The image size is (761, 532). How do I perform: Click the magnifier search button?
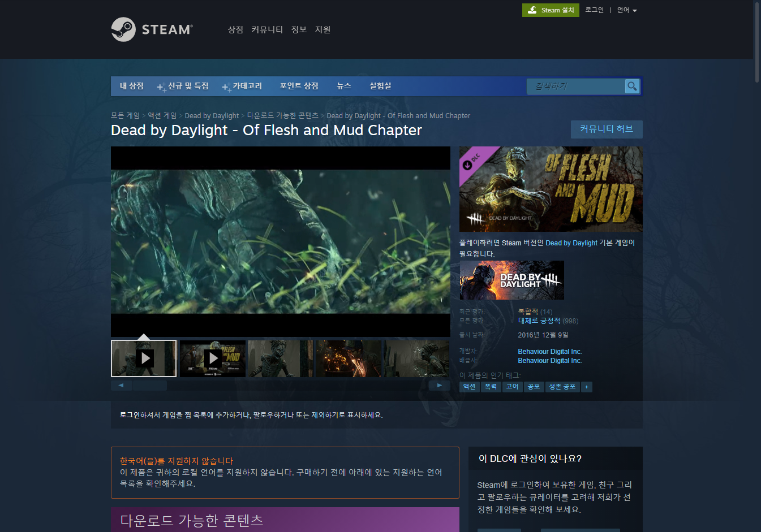point(632,86)
